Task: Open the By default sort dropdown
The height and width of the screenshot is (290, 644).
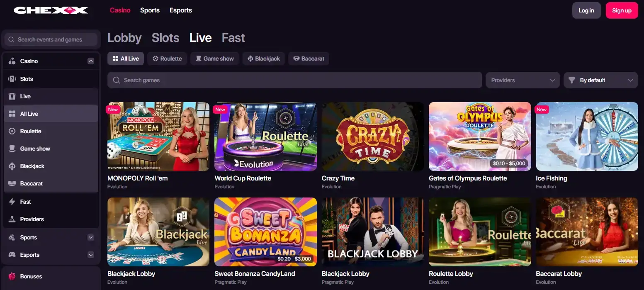Action: 601,80
